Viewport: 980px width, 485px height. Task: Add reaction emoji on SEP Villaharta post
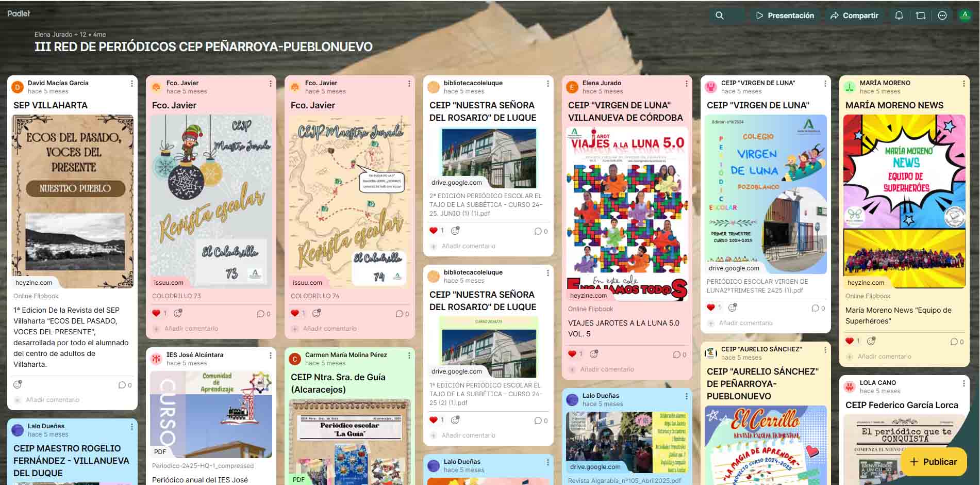(x=18, y=384)
